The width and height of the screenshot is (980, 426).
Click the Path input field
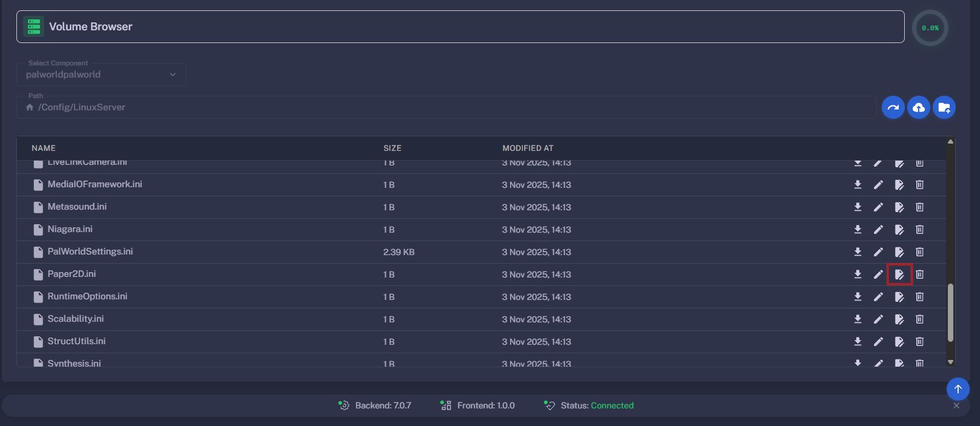click(449, 107)
